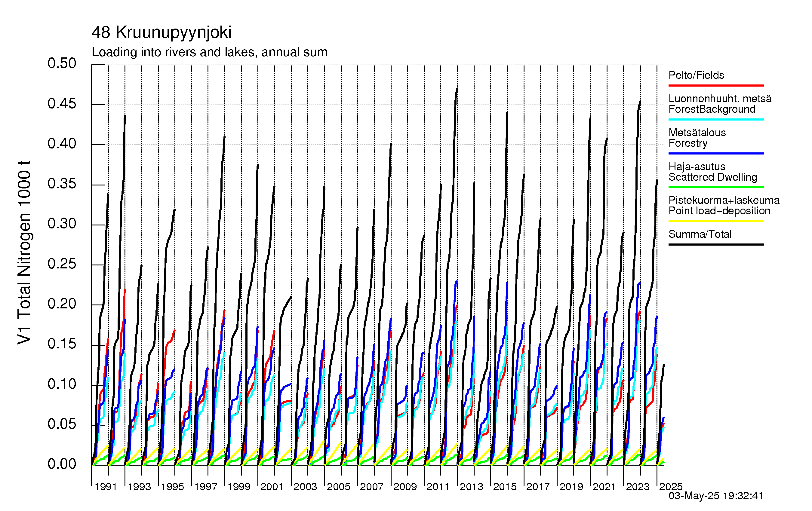Click the y-axis value 0.25

62,264
